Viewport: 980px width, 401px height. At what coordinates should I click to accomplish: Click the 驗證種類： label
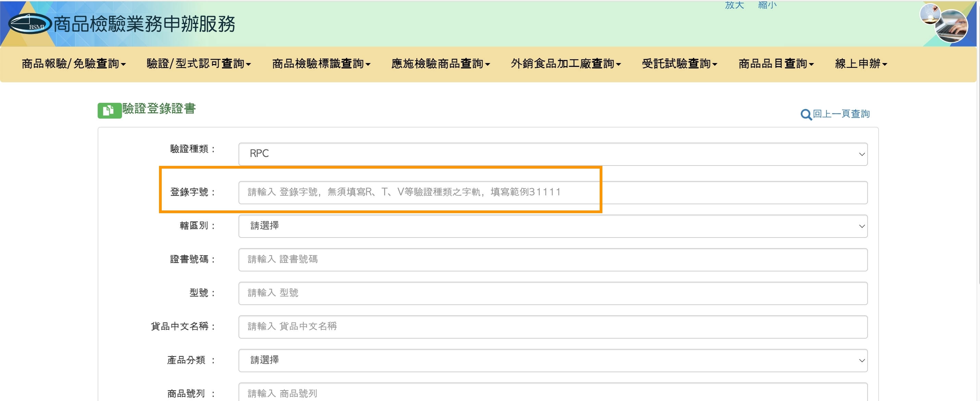click(193, 149)
